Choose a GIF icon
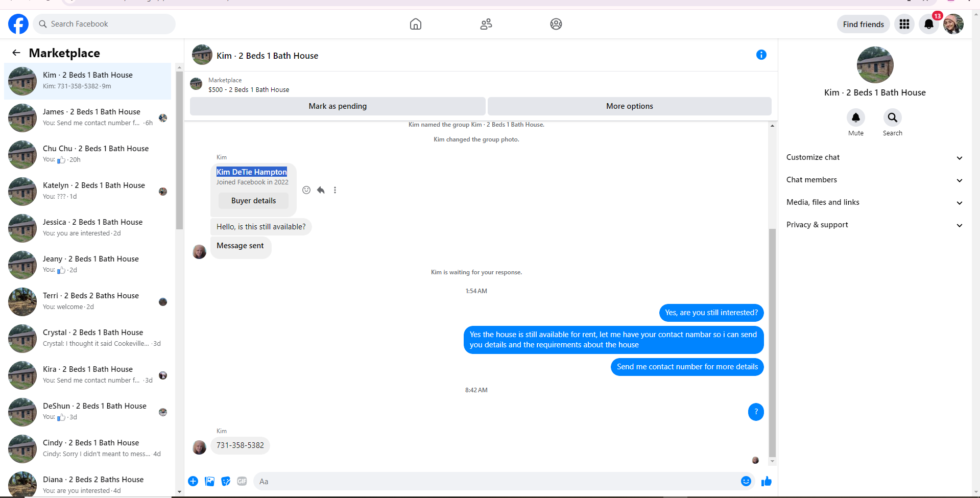980x498 pixels. (242, 481)
